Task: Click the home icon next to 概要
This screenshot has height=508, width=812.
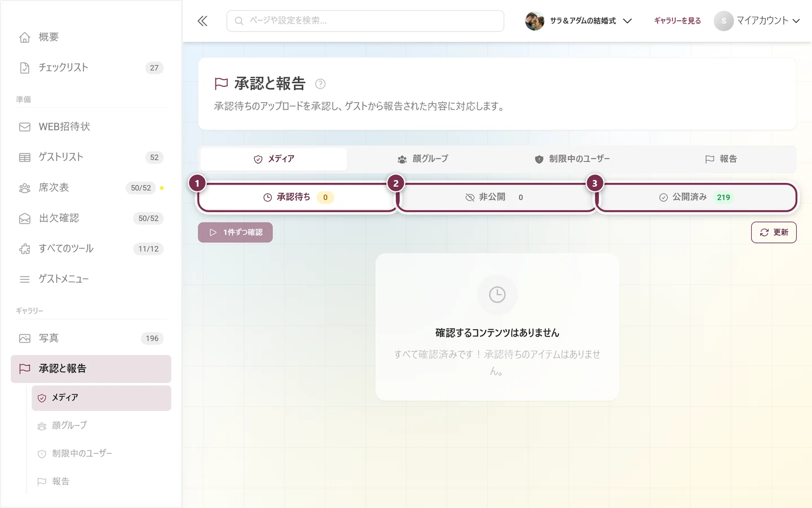Action: tap(25, 37)
